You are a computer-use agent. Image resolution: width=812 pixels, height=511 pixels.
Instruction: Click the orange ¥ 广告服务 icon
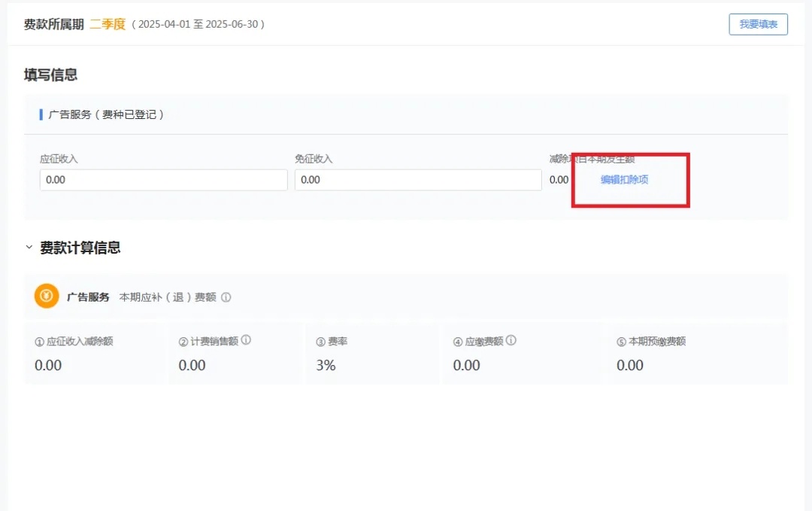point(47,296)
